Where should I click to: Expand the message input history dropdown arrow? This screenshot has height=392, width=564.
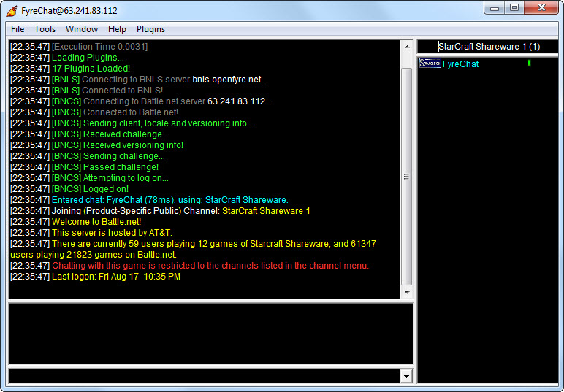point(407,376)
